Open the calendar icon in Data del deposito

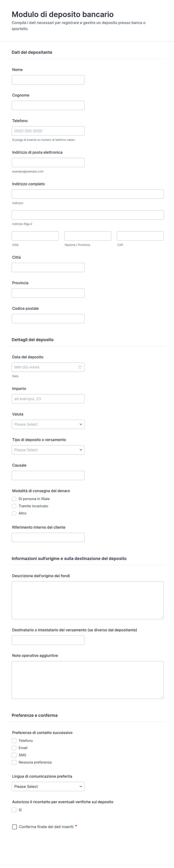tap(80, 367)
